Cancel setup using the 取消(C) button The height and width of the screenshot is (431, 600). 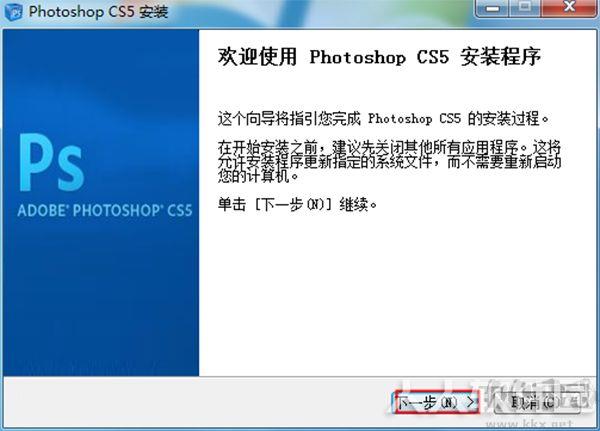click(x=537, y=402)
